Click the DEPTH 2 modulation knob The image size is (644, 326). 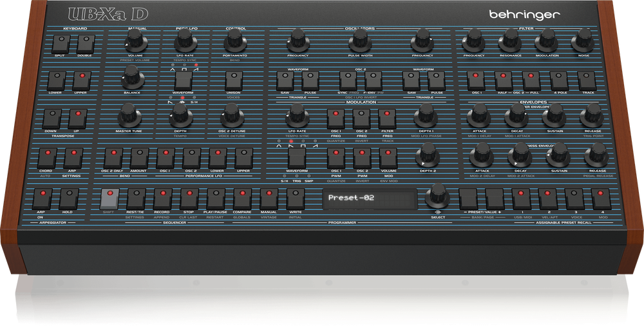point(427,155)
